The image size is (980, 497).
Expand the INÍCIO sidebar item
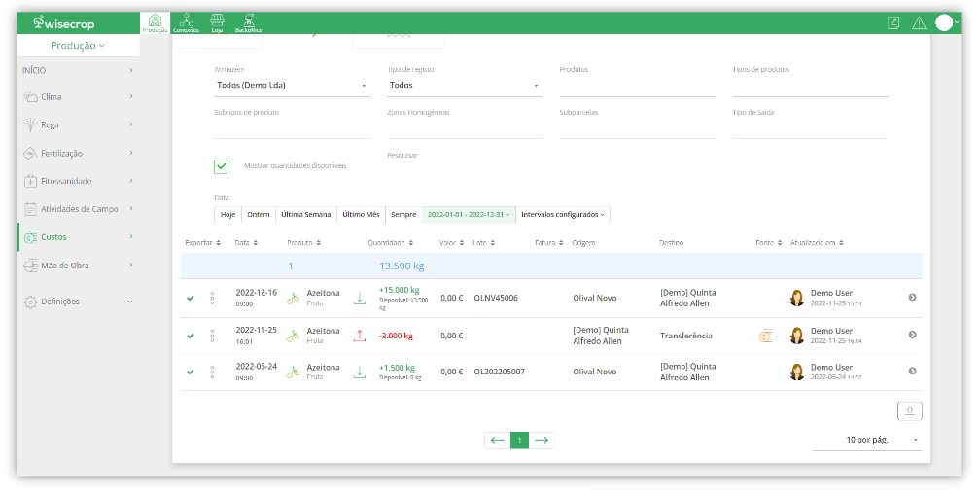(78, 71)
